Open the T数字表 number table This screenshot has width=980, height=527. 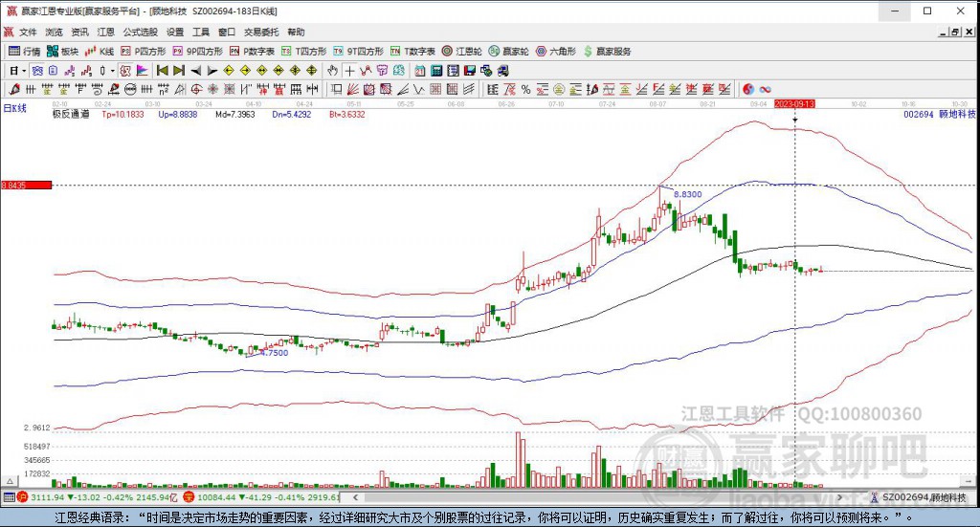pos(412,52)
